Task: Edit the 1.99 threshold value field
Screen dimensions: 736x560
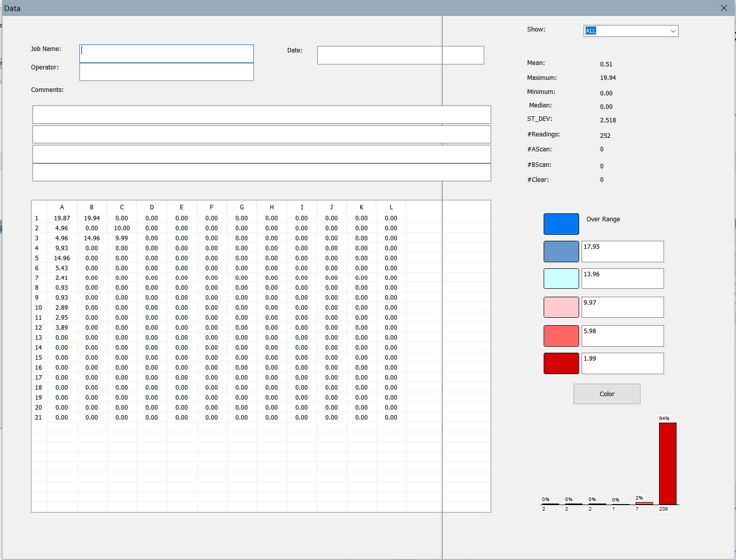Action: pos(622,363)
